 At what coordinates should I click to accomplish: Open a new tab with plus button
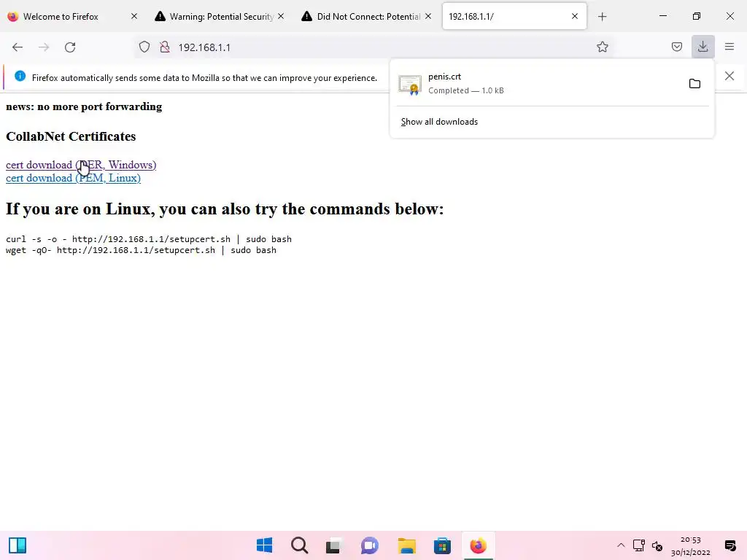602,17
